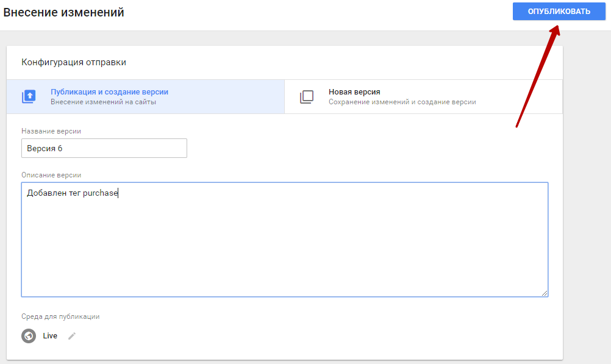This screenshot has width=611, height=364.
Task: Click the Live environment globe icon
Action: [29, 336]
